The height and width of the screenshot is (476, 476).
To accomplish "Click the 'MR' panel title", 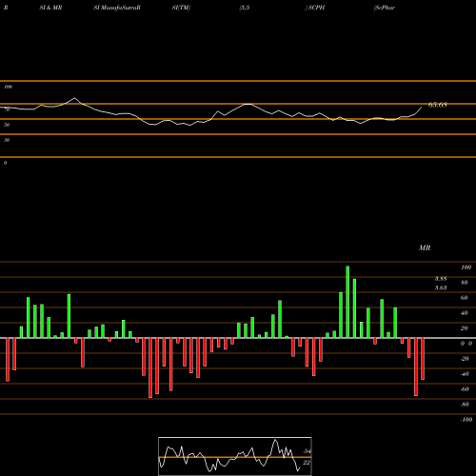I will [425, 248].
